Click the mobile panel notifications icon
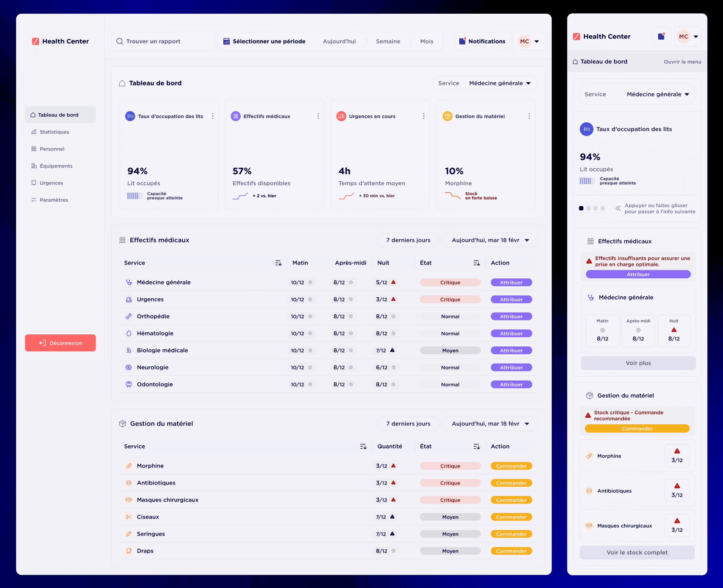Viewport: 723px width, 588px height. [661, 36]
